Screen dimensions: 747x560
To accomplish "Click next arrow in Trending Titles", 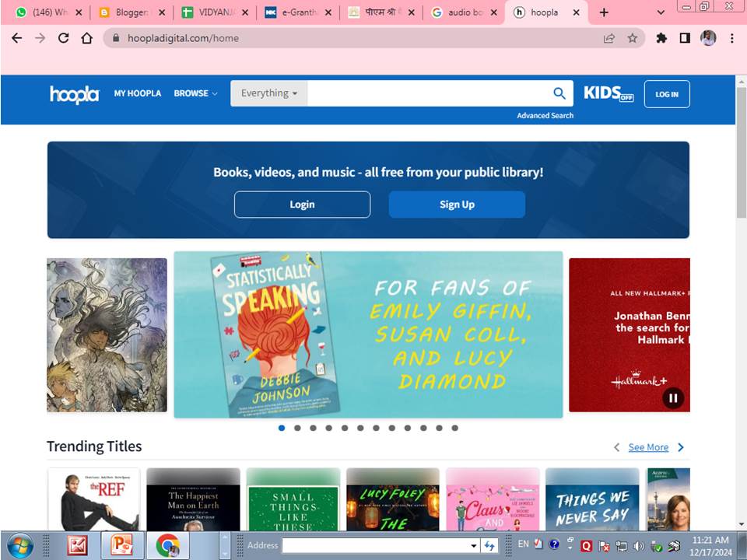I will pyautogui.click(x=681, y=447).
